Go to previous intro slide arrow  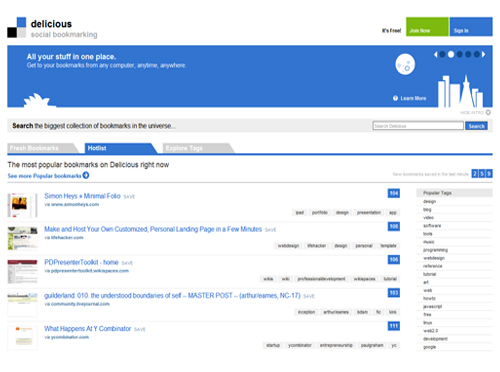436,54
